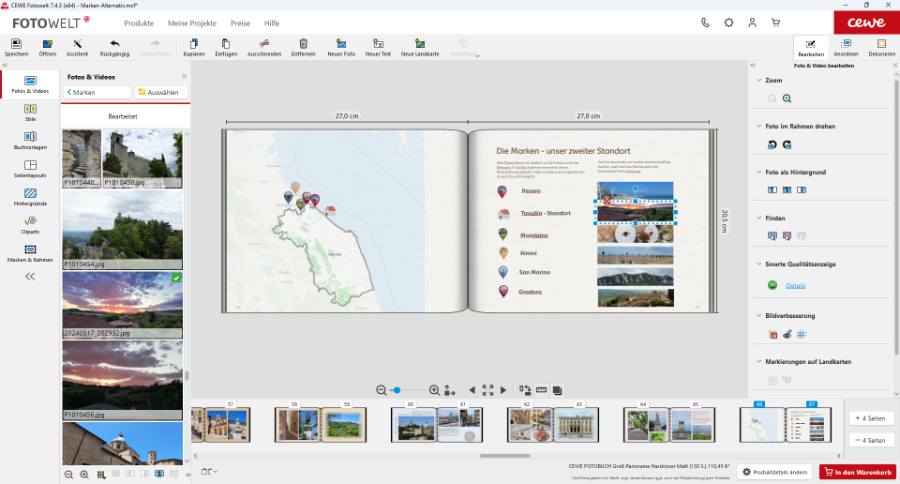Switch to the Dekorieren tab
This screenshot has height=484, width=900.
click(881, 47)
